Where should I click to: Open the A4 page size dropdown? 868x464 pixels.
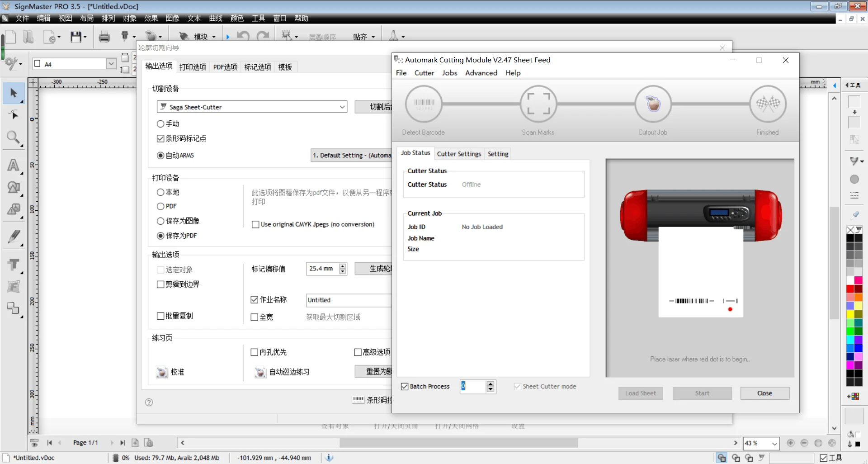pyautogui.click(x=111, y=64)
